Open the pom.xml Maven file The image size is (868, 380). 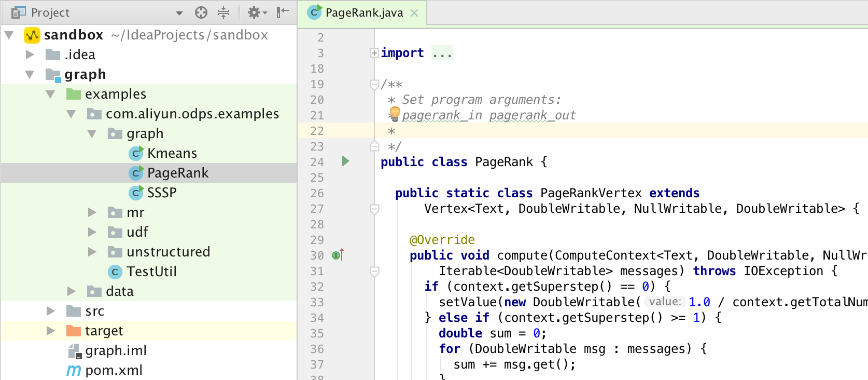pos(114,370)
